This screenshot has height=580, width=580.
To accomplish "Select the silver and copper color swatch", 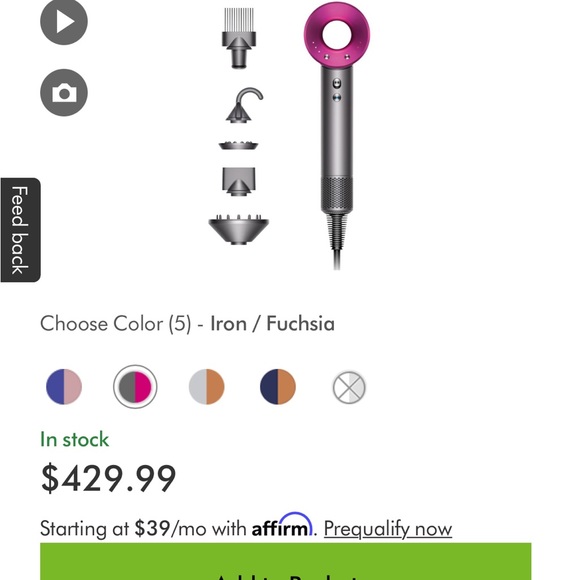I will pyautogui.click(x=206, y=387).
